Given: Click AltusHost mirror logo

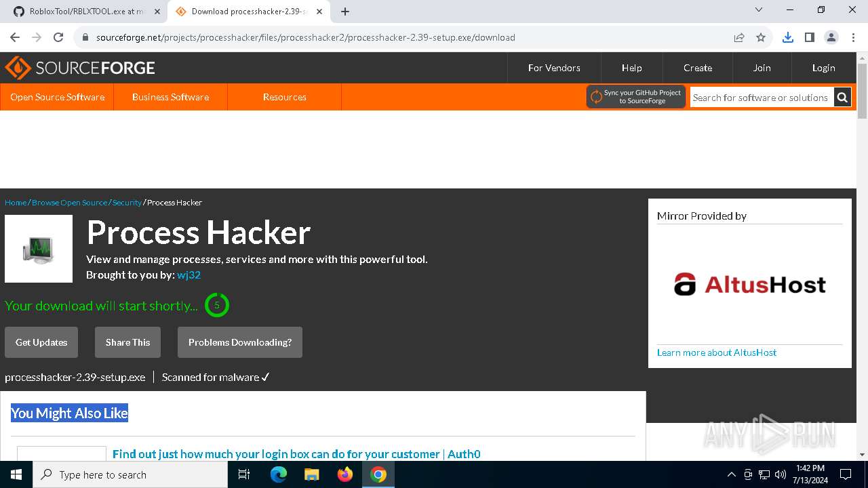Looking at the screenshot, I should pos(750,285).
